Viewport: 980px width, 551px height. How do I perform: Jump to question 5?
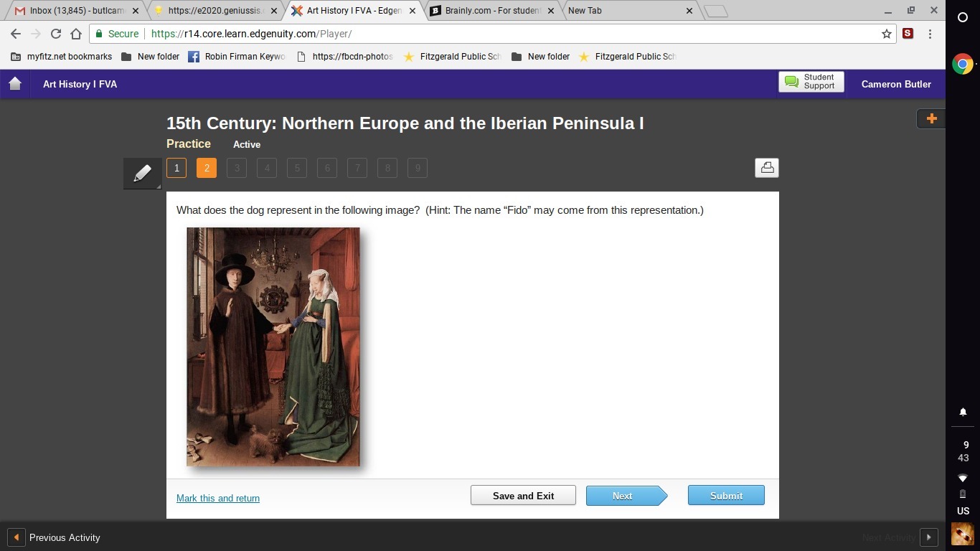click(297, 168)
